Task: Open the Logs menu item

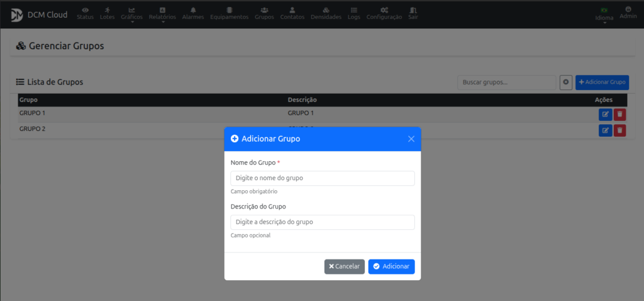Action: click(x=354, y=14)
